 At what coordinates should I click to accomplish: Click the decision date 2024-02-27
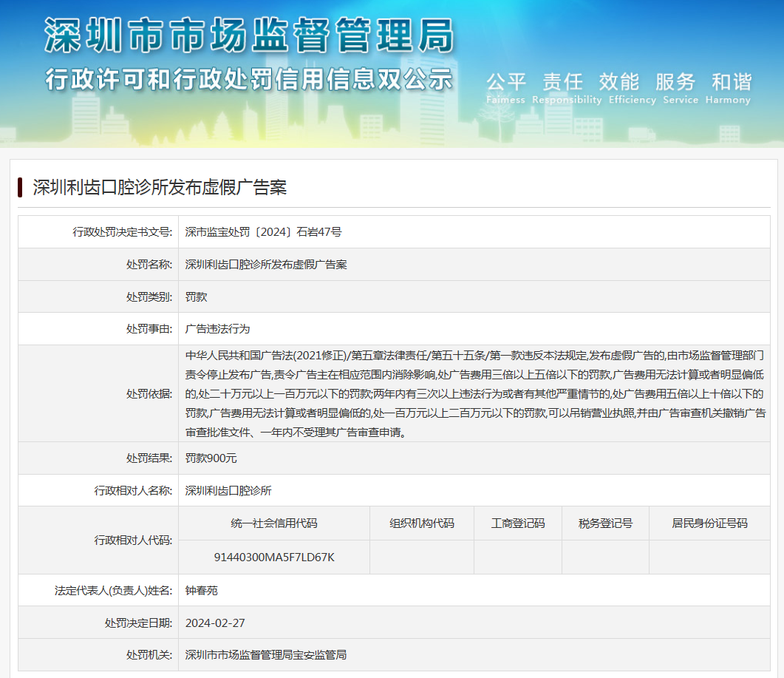pos(215,623)
